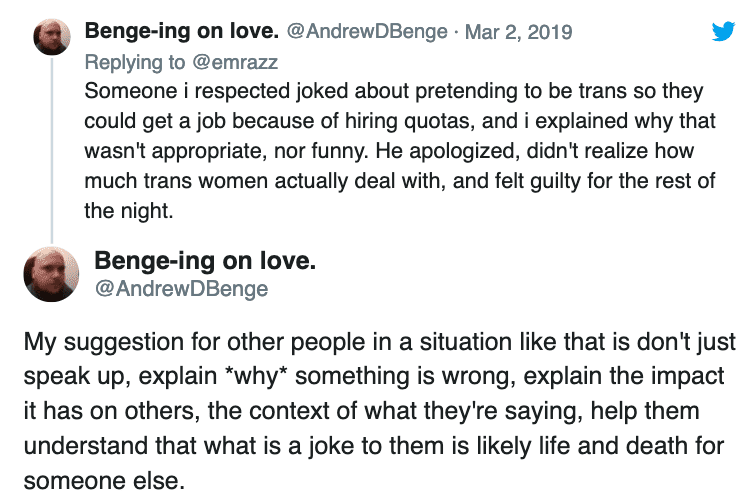Click the large bold "Benge-ing on love." name

point(204,262)
